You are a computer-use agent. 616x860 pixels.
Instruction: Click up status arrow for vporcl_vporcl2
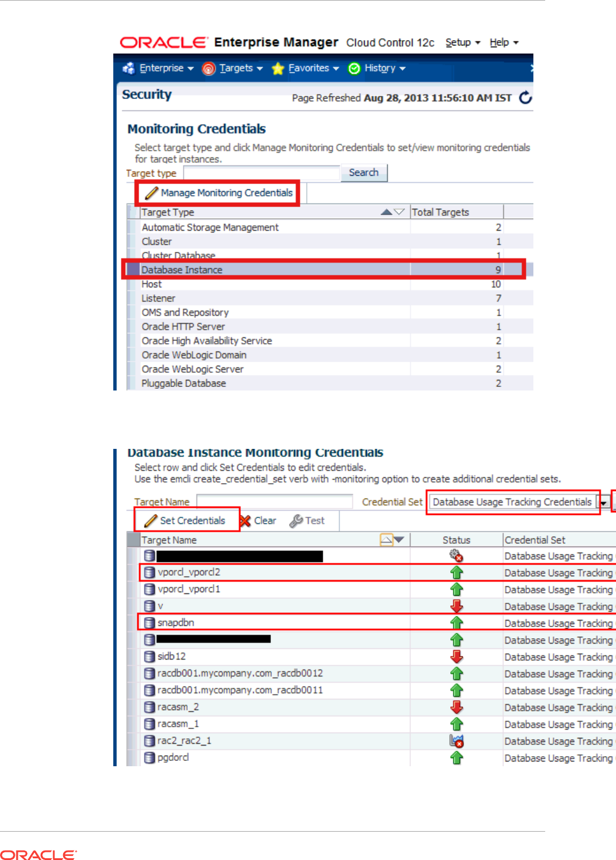(x=456, y=572)
